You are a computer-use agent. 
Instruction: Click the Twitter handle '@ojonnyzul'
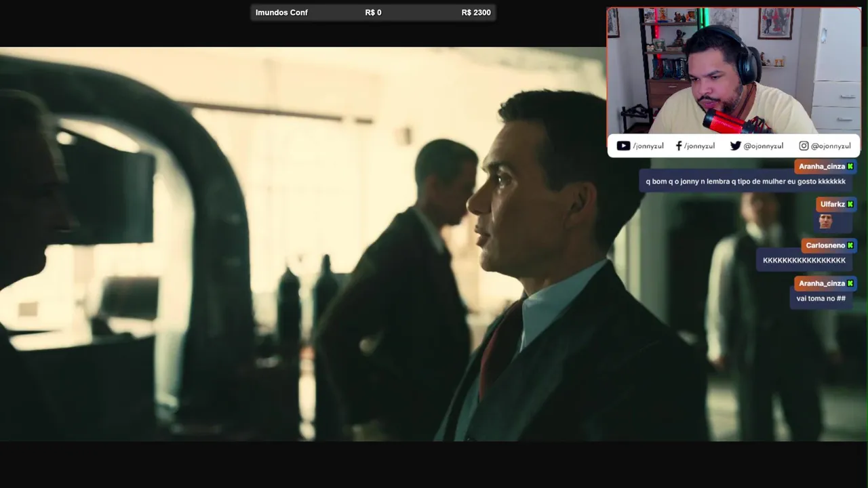[764, 146]
